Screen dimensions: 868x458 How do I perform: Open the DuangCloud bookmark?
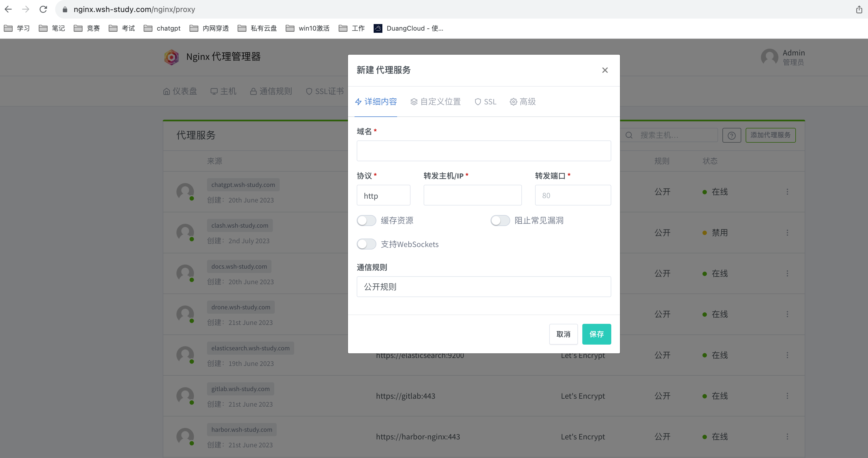tap(408, 28)
